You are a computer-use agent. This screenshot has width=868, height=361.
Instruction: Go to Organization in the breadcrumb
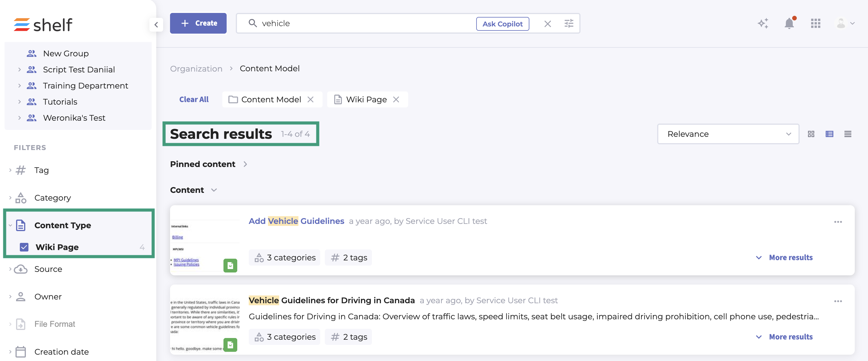click(196, 69)
